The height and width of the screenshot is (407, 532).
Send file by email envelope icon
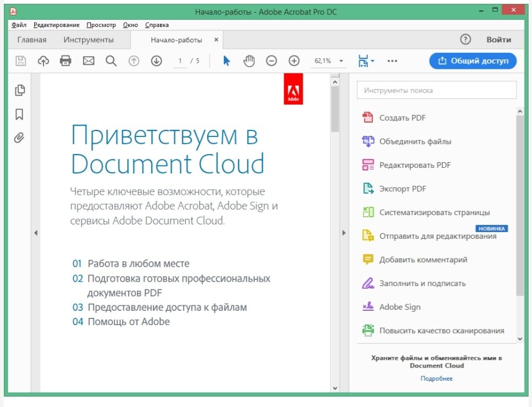pos(89,61)
